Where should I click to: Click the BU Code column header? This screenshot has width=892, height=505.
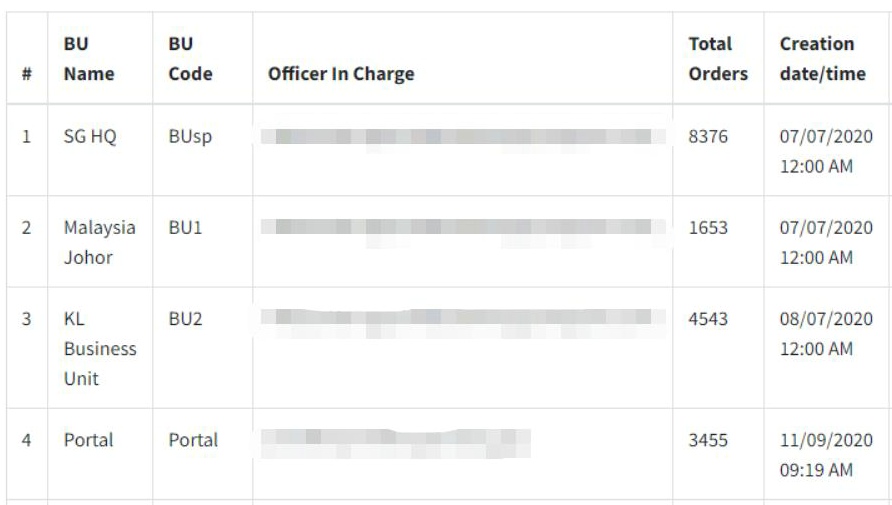pos(190,59)
